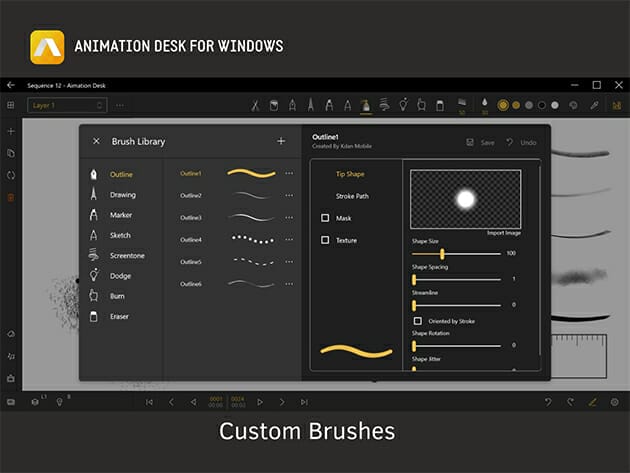Click the Save button
Image resolution: width=630 pixels, height=473 pixels.
481,143
